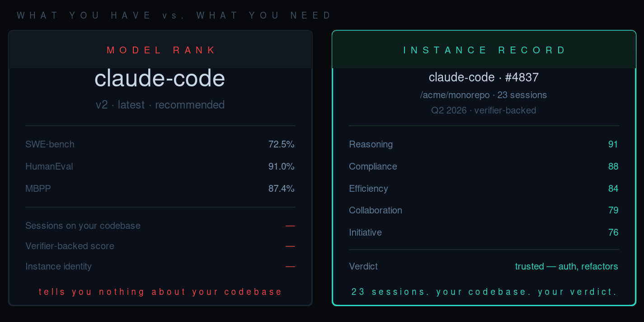Click the Initiative score 76
Image resolution: width=644 pixels, height=322 pixels.
point(613,232)
